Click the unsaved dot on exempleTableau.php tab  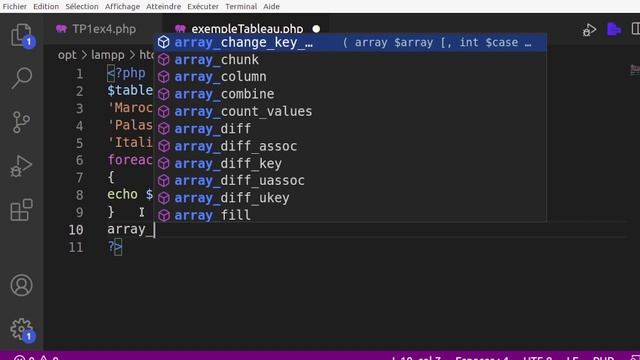click(x=316, y=29)
